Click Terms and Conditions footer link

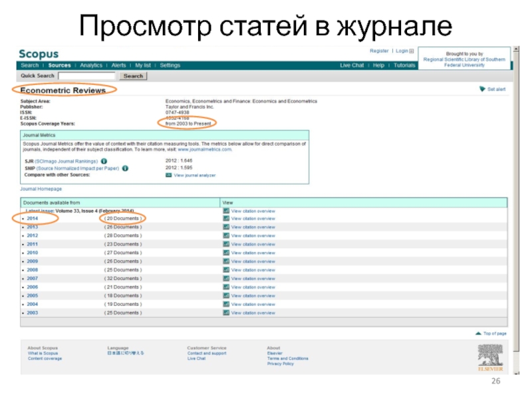288,358
